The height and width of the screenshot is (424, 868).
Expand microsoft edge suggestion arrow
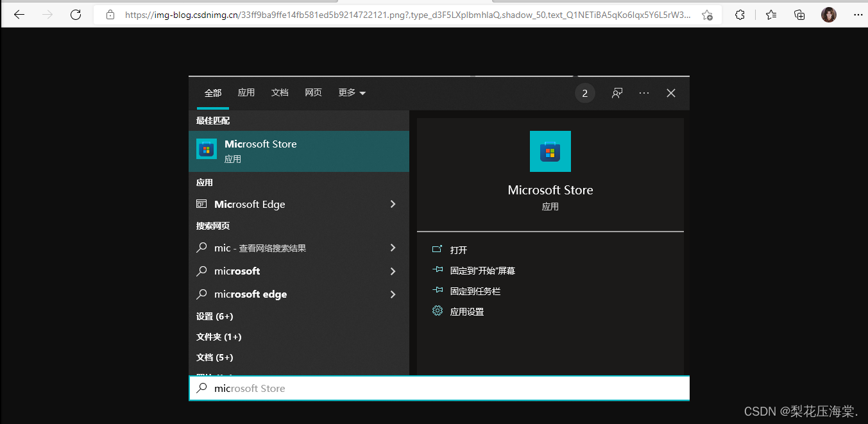(x=393, y=294)
